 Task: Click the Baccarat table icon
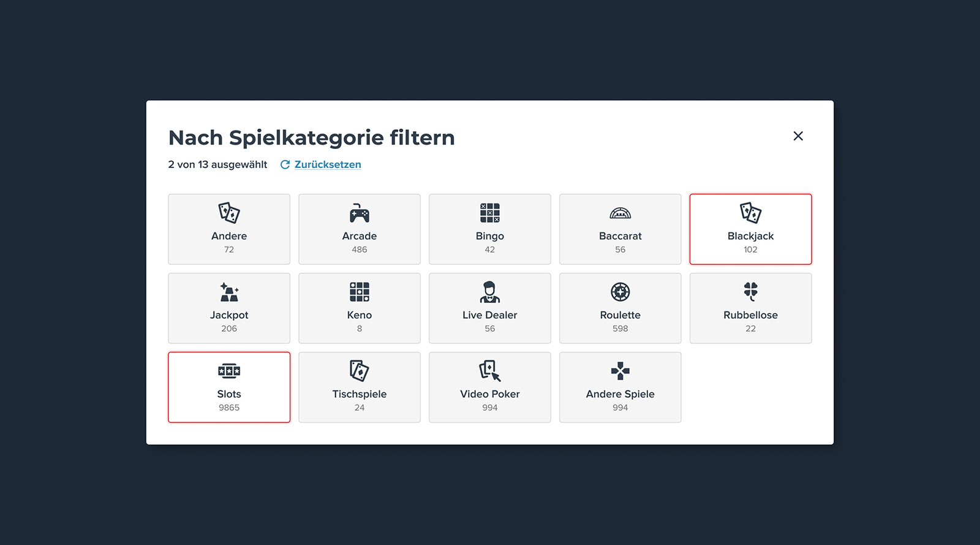tap(620, 213)
